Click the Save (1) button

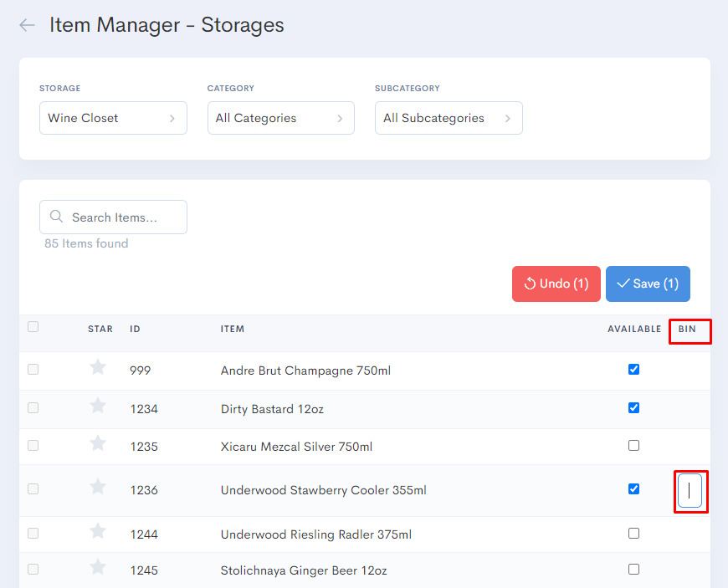point(648,284)
